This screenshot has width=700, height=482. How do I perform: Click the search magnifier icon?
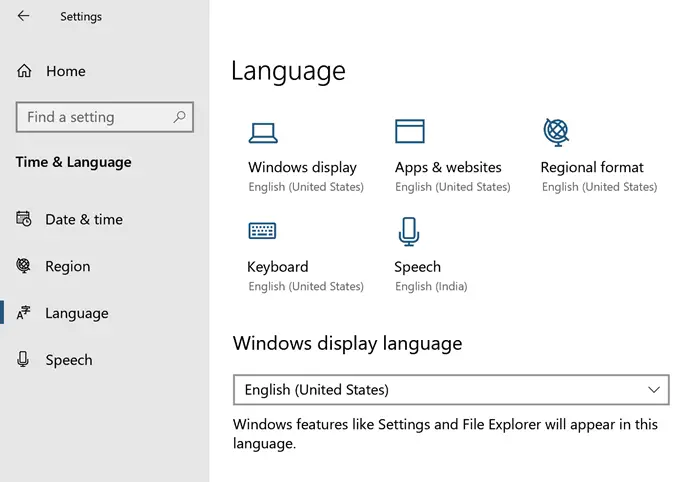[179, 117]
